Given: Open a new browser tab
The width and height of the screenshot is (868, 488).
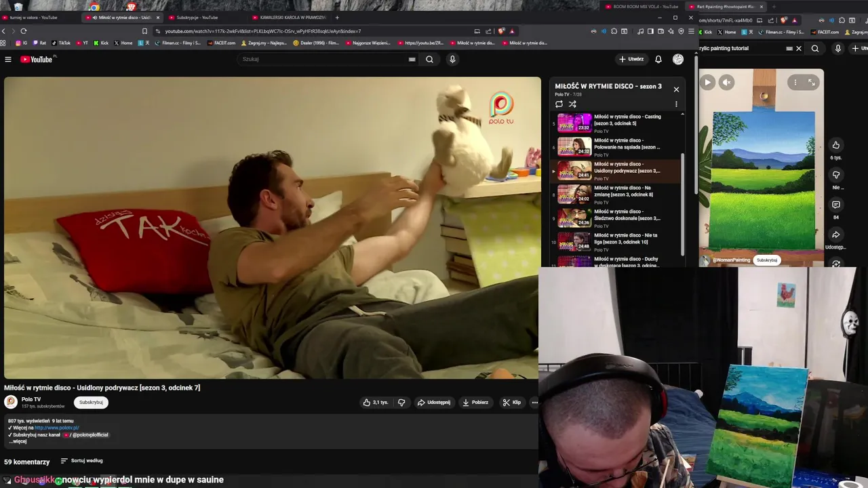Looking at the screenshot, I should [x=337, y=18].
